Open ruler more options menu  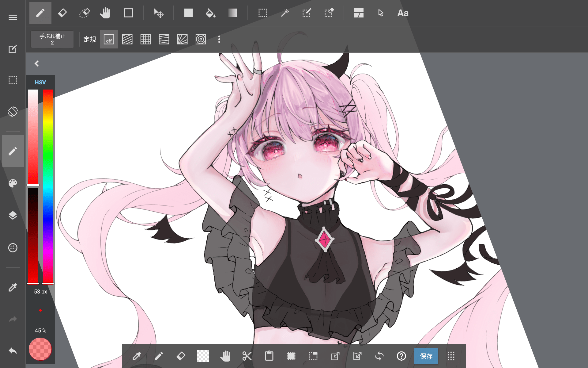219,39
